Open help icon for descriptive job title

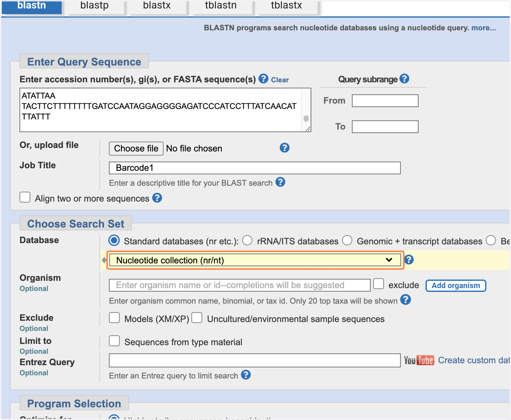click(x=280, y=182)
